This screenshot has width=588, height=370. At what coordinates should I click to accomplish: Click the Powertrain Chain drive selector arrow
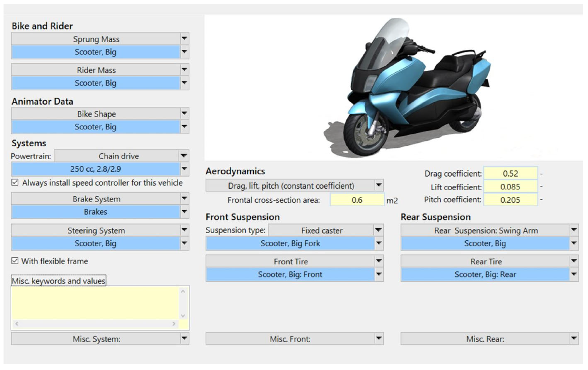[x=184, y=155]
